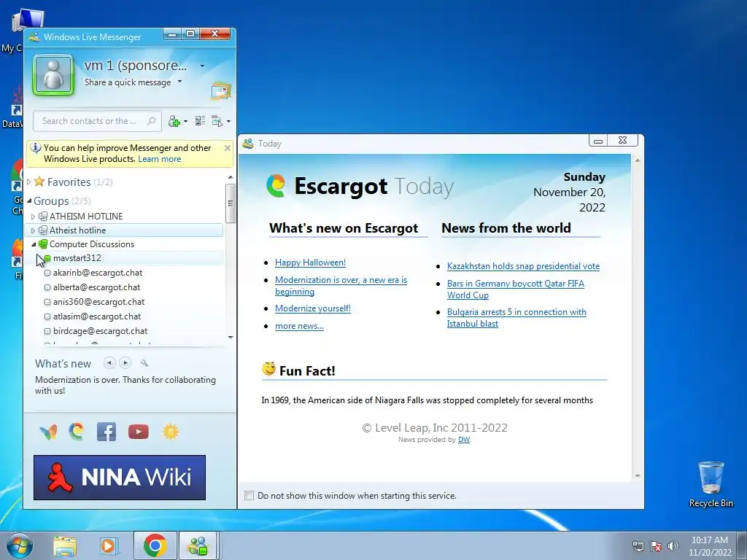Viewport: 747px width, 560px height.
Task: Click the Add a contact icon
Action: pyautogui.click(x=174, y=122)
